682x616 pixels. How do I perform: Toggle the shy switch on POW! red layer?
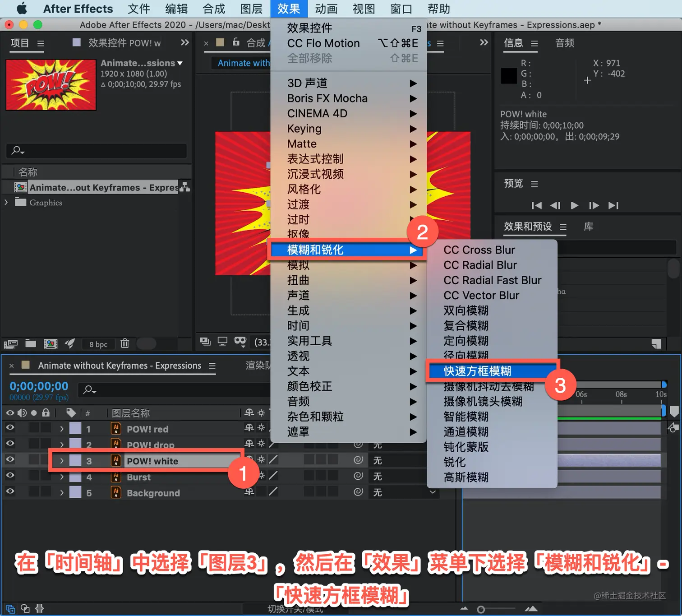[249, 427]
